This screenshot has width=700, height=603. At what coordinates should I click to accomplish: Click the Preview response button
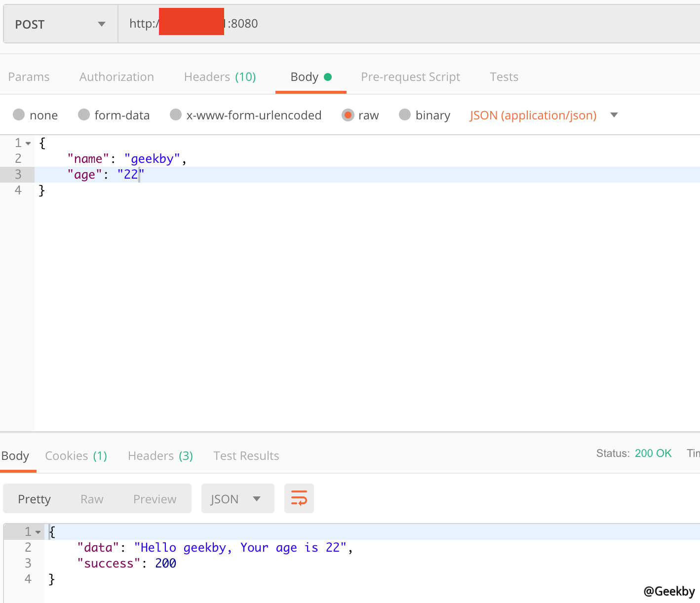(155, 498)
